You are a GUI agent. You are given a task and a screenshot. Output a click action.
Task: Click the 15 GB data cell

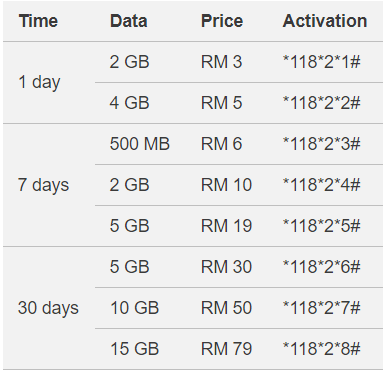tap(135, 349)
